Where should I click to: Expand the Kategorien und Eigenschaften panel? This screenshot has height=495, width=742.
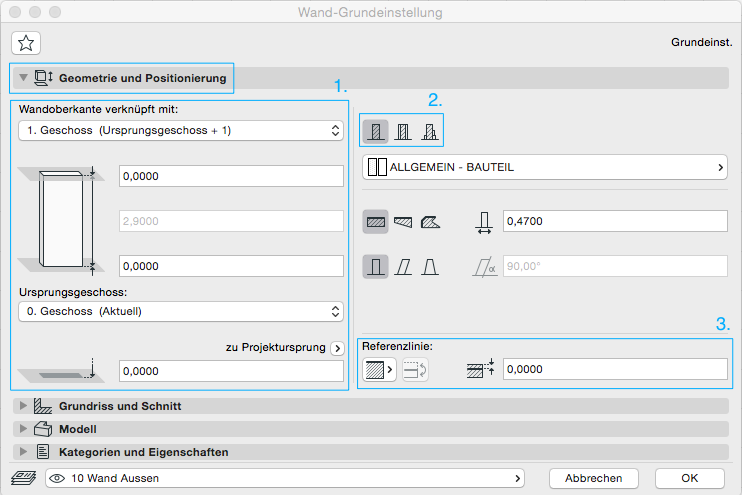pyautogui.click(x=24, y=452)
